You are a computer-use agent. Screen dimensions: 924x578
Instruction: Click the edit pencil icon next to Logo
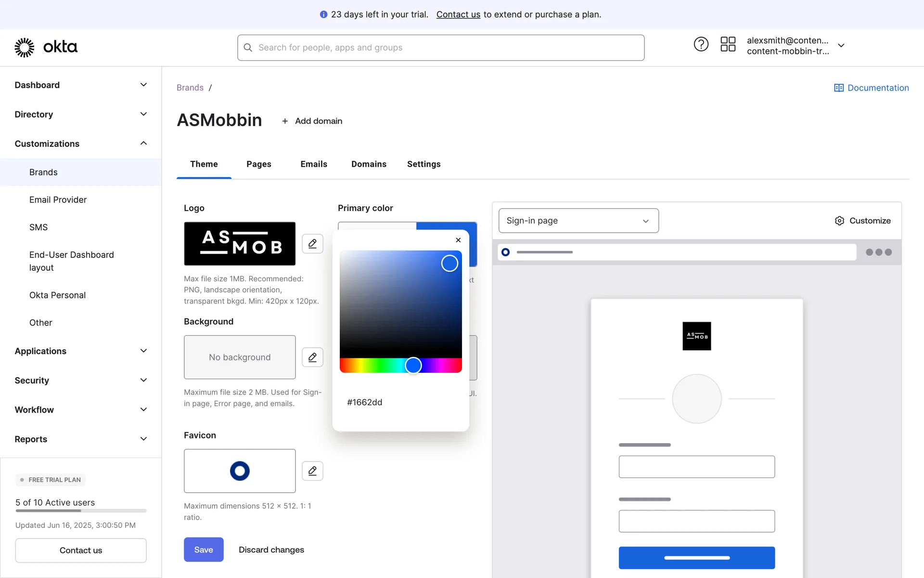pyautogui.click(x=312, y=244)
